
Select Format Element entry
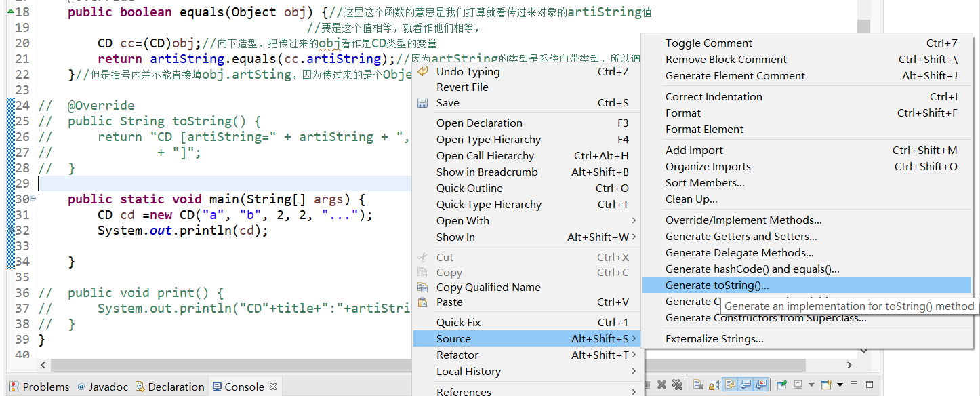pyautogui.click(x=807, y=130)
